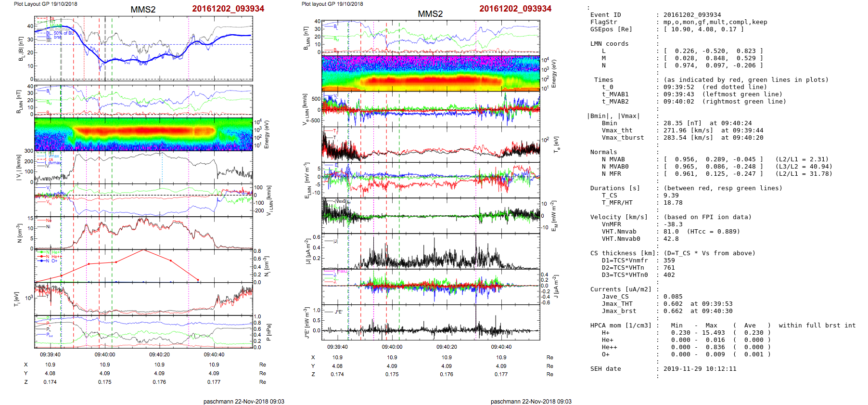Click "within full brst int" note
This screenshot has width=868, height=405.
817,326
